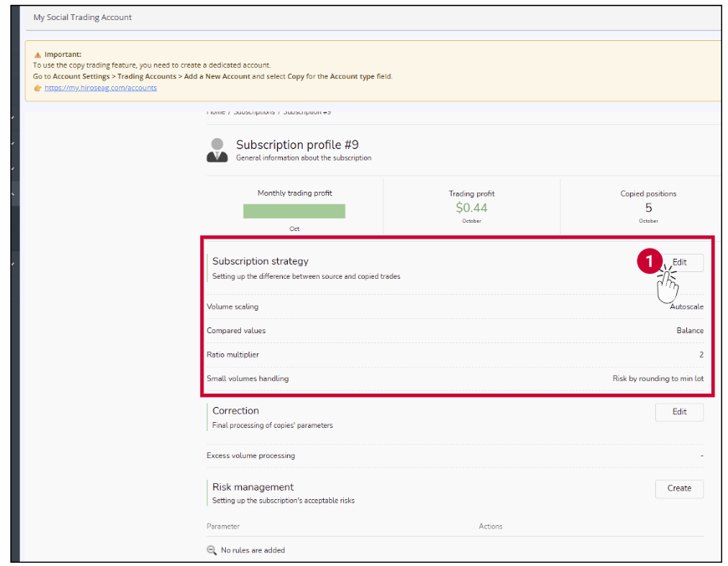Click the Balance value for Compared values
The height and width of the screenshot is (566, 728).
(x=690, y=331)
